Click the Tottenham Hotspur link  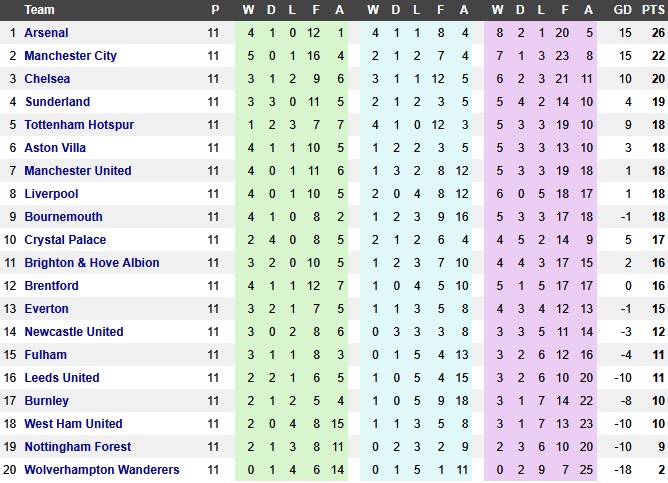(x=79, y=125)
